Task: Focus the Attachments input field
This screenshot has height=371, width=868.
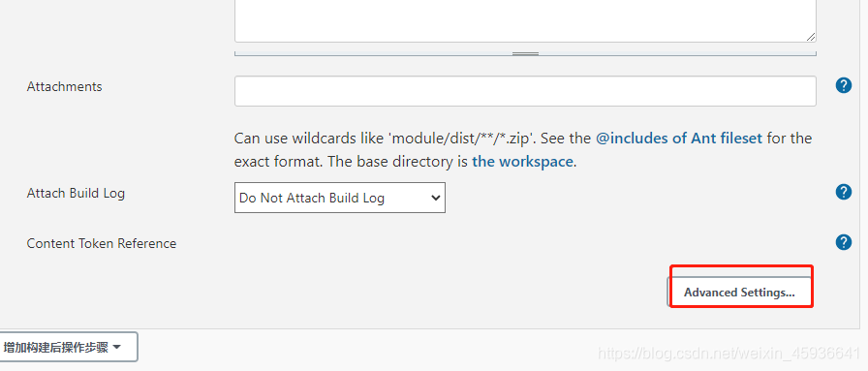Action: (525, 91)
